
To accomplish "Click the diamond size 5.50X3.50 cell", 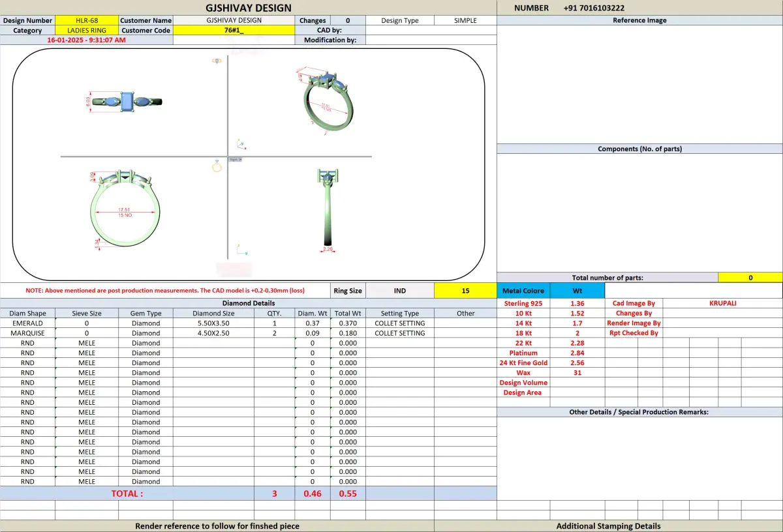I will click(213, 323).
